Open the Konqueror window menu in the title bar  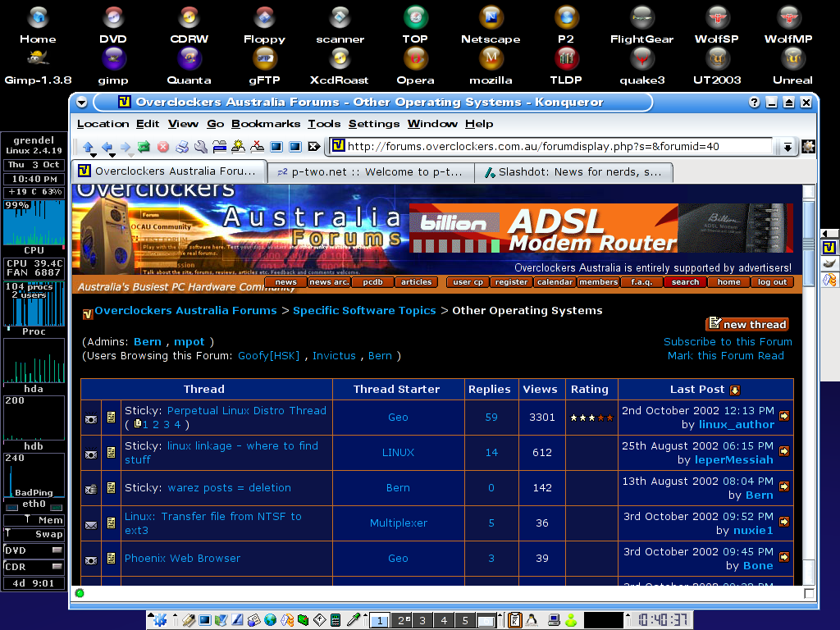pos(81,103)
